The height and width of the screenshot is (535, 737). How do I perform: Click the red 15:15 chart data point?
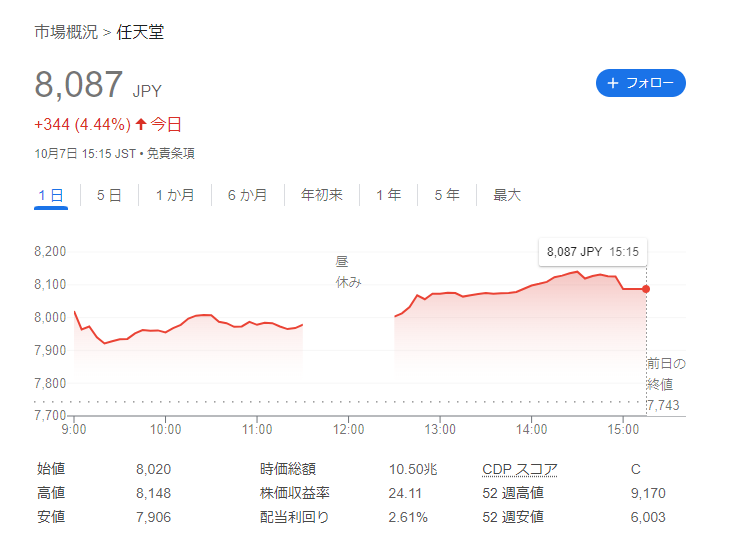[646, 289]
